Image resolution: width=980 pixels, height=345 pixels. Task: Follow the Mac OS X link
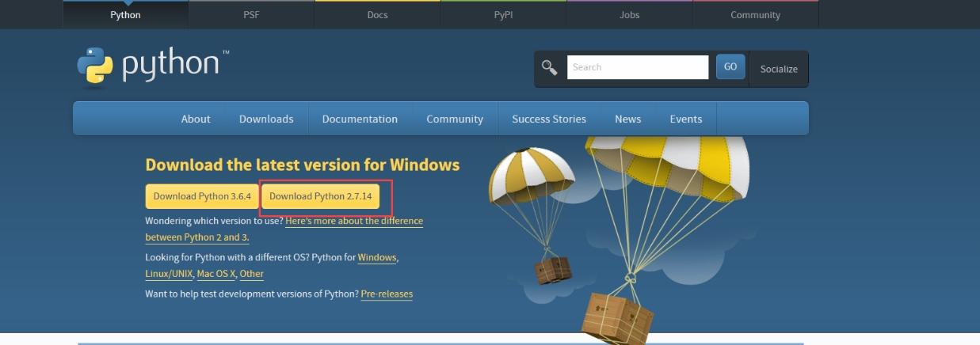216,274
